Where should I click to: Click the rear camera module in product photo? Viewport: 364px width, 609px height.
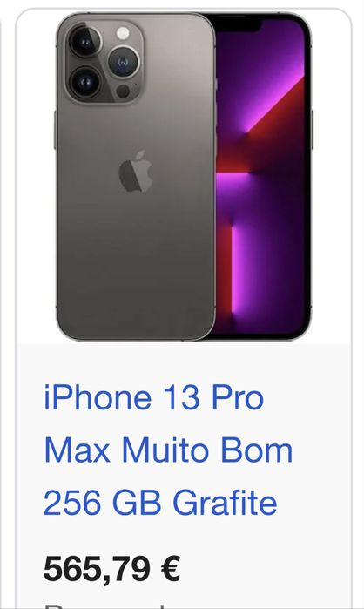[x=104, y=61]
